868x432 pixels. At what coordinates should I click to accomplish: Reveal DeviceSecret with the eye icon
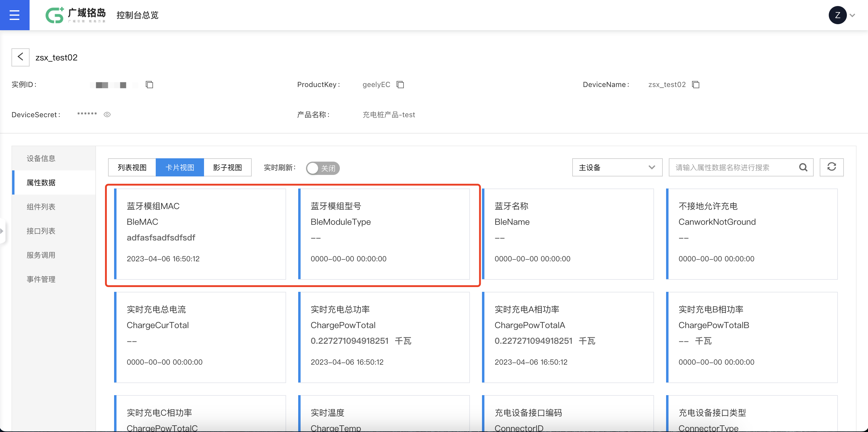click(x=107, y=115)
